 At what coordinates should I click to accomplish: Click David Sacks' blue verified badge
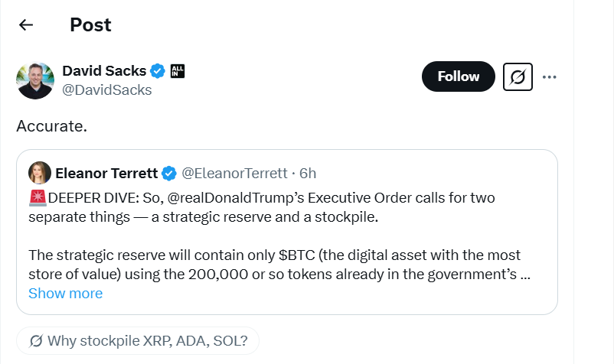pyautogui.click(x=158, y=71)
